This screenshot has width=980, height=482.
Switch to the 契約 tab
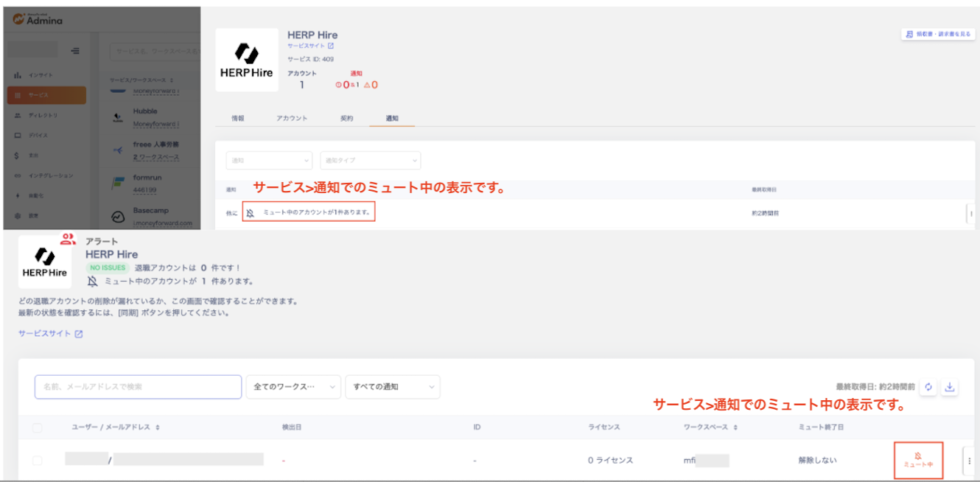[346, 118]
